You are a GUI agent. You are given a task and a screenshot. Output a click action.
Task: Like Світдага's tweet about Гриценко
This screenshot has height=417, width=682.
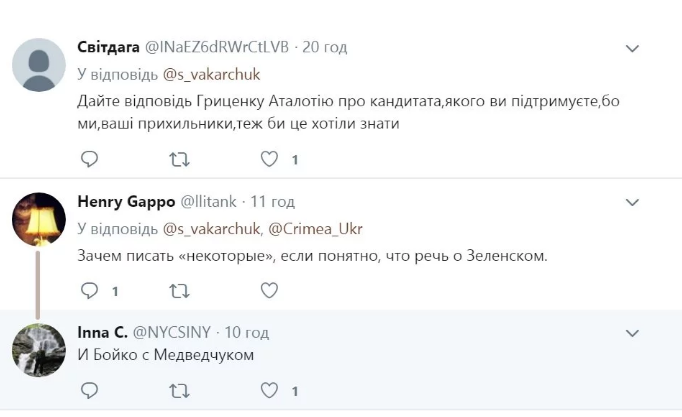point(269,159)
